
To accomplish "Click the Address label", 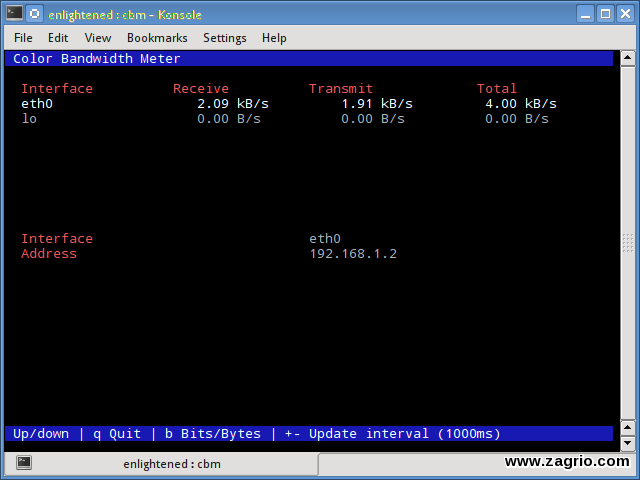I will point(49,253).
